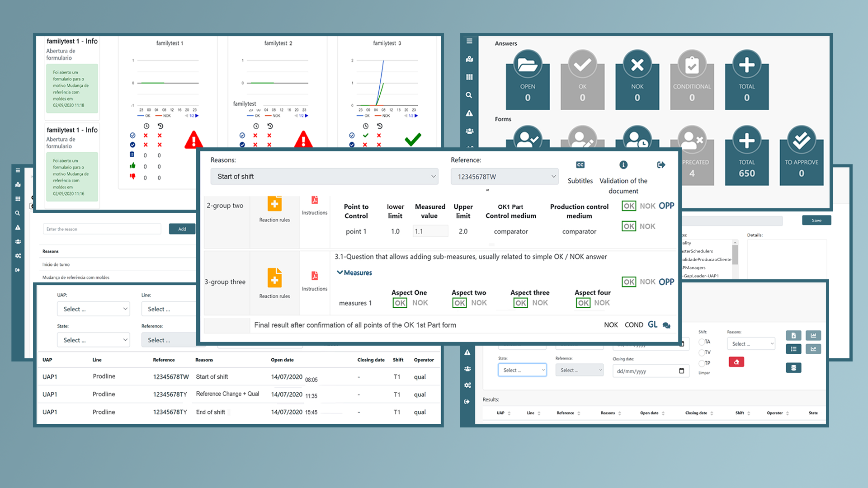Viewport: 868px width, 488px height.
Task: Click the End of shift table row
Action: point(238,412)
